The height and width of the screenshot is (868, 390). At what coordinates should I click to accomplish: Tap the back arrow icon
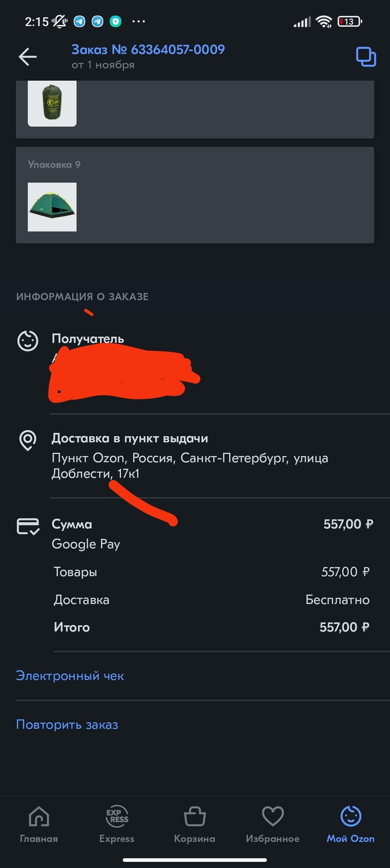point(27,56)
